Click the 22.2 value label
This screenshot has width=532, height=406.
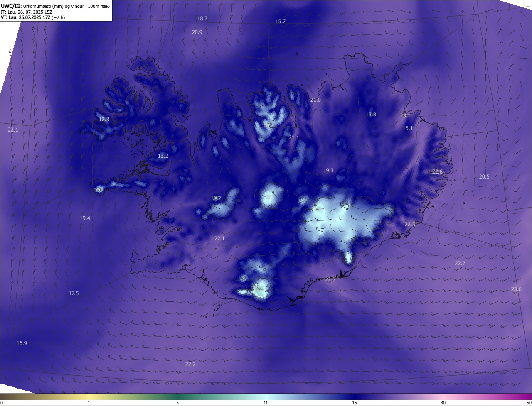click(190, 364)
